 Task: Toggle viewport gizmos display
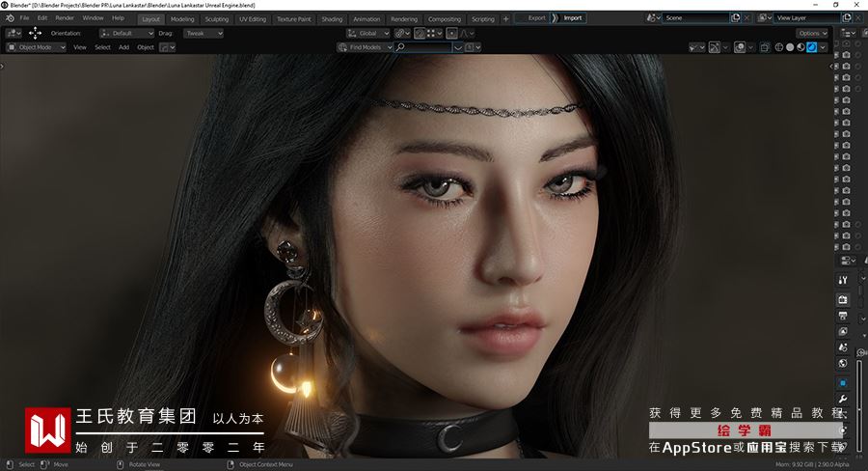(715, 47)
